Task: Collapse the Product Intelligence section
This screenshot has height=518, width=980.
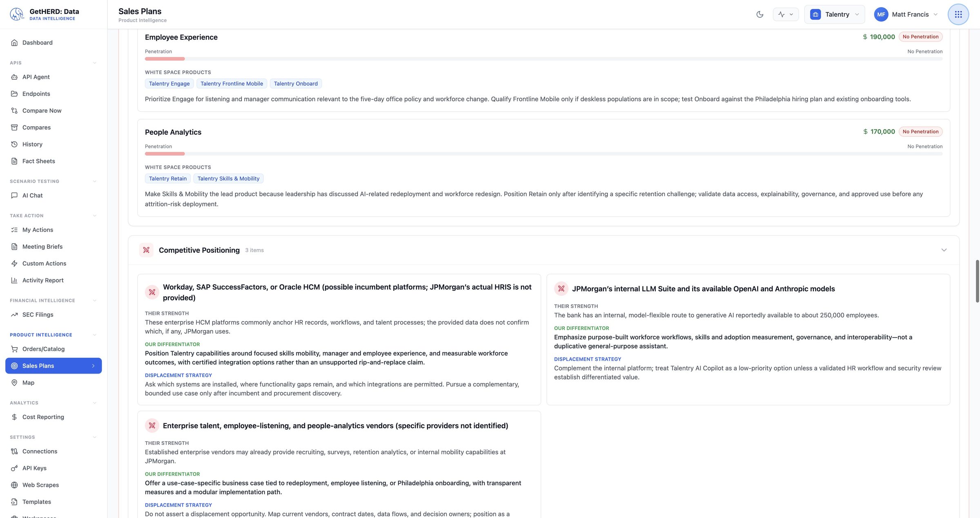Action: (94, 335)
